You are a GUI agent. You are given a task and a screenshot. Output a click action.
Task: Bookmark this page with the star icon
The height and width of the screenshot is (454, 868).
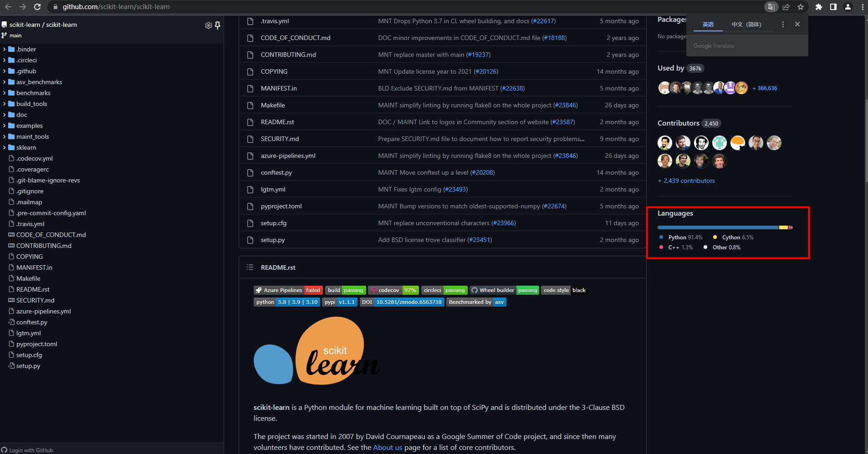tap(801, 7)
